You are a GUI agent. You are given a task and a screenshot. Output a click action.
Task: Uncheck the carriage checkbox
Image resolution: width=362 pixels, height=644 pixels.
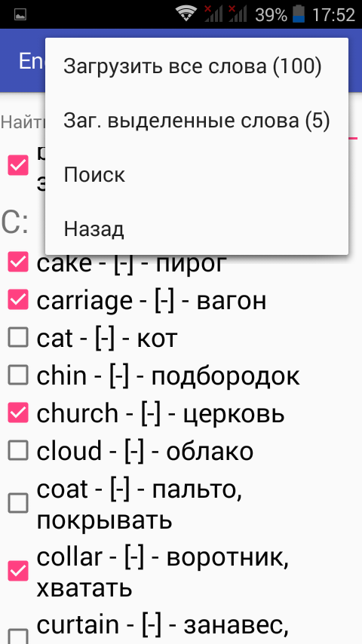pyautogui.click(x=18, y=299)
